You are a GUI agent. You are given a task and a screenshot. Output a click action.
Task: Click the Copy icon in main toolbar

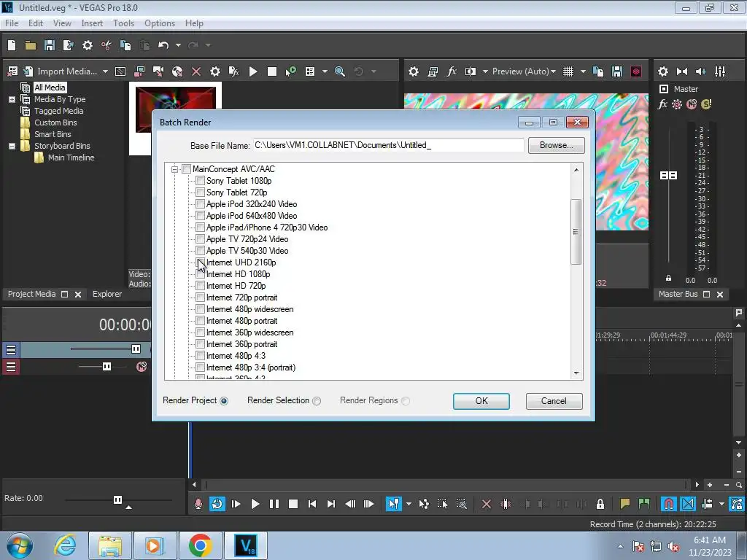pyautogui.click(x=125, y=45)
